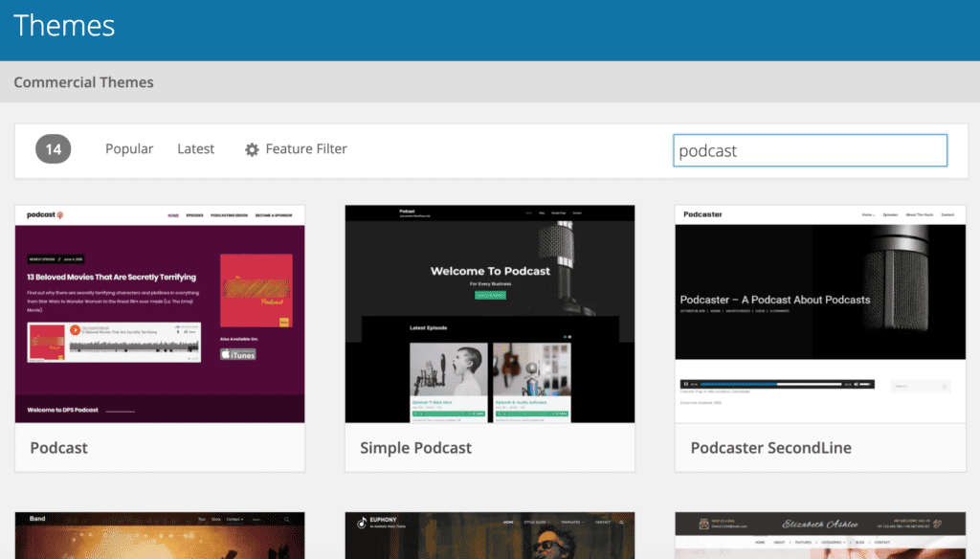
Task: Click the iTunes badge in Podcast theme preview
Action: [x=238, y=354]
